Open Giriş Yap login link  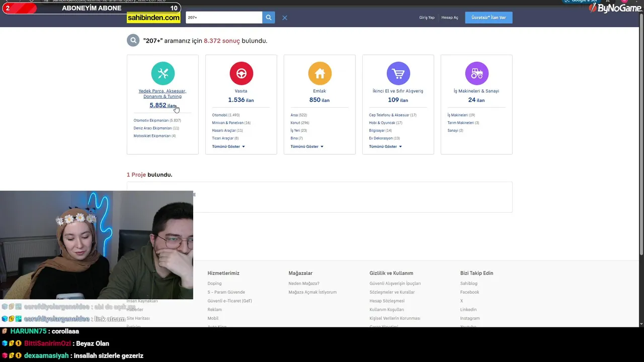click(x=427, y=18)
